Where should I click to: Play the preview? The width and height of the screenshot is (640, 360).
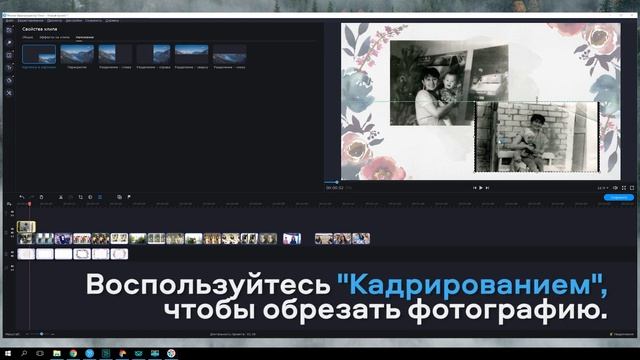click(481, 188)
